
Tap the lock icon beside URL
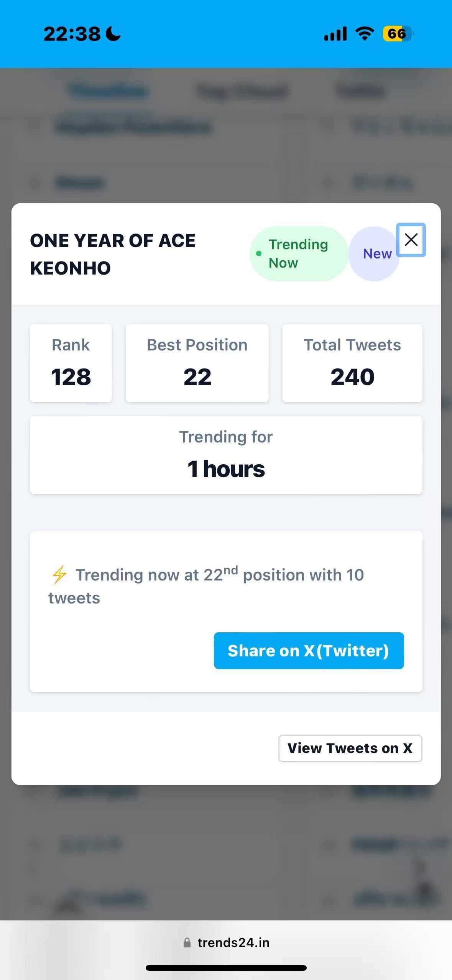(187, 942)
